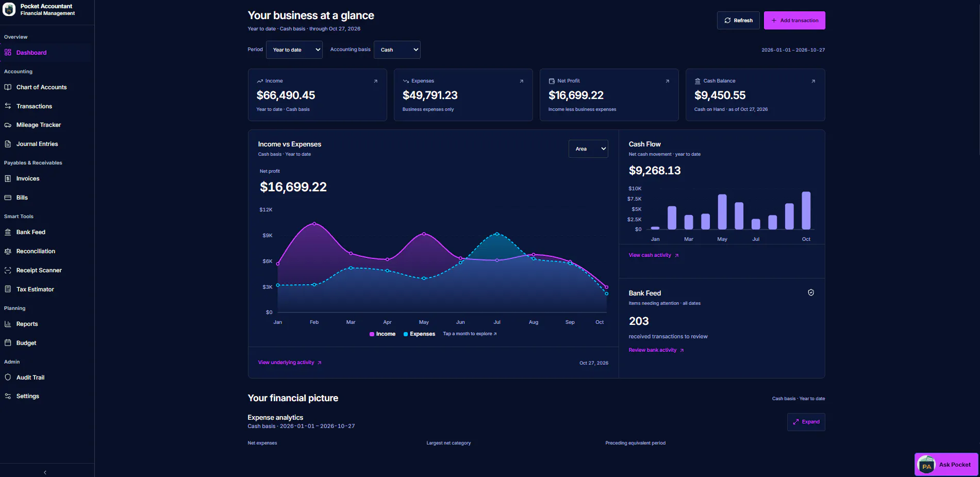Open Expenses card detail arrow
Screen dimensions: 980x477
click(521, 81)
